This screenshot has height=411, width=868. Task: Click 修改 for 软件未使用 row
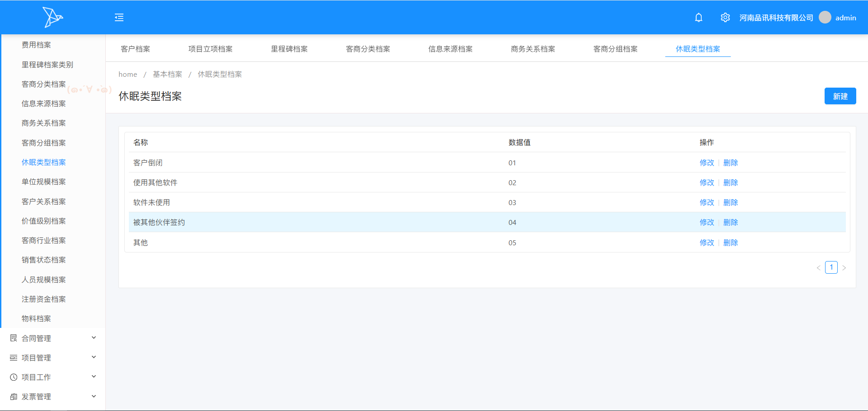pos(707,202)
